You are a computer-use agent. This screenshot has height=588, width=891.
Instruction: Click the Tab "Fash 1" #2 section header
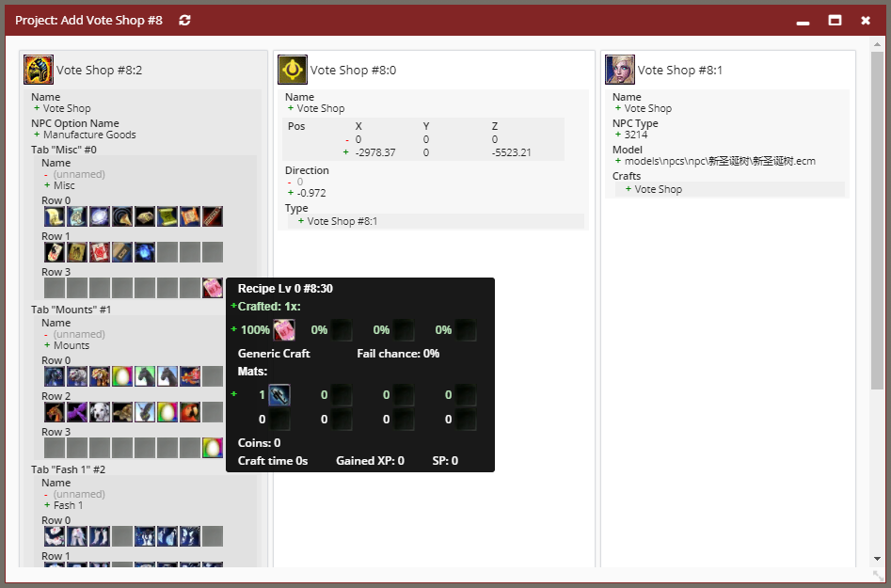69,469
